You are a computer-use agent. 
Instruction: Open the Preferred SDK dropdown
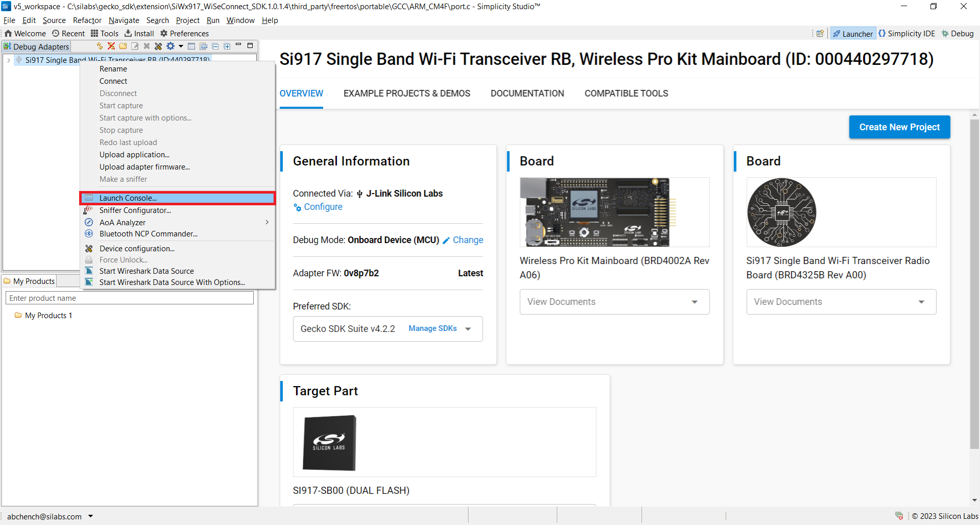tap(468, 329)
